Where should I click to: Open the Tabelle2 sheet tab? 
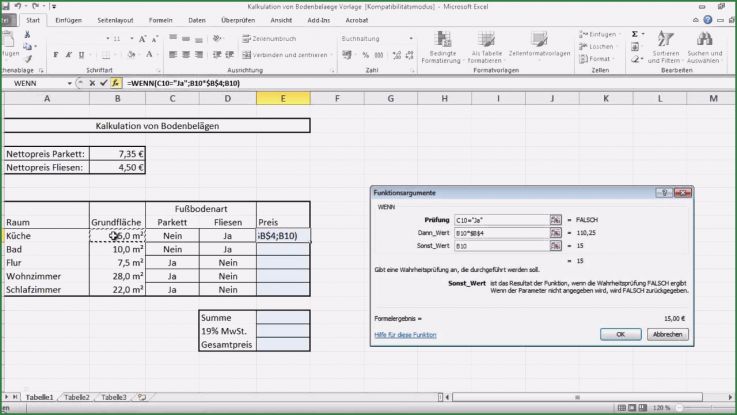click(x=77, y=397)
